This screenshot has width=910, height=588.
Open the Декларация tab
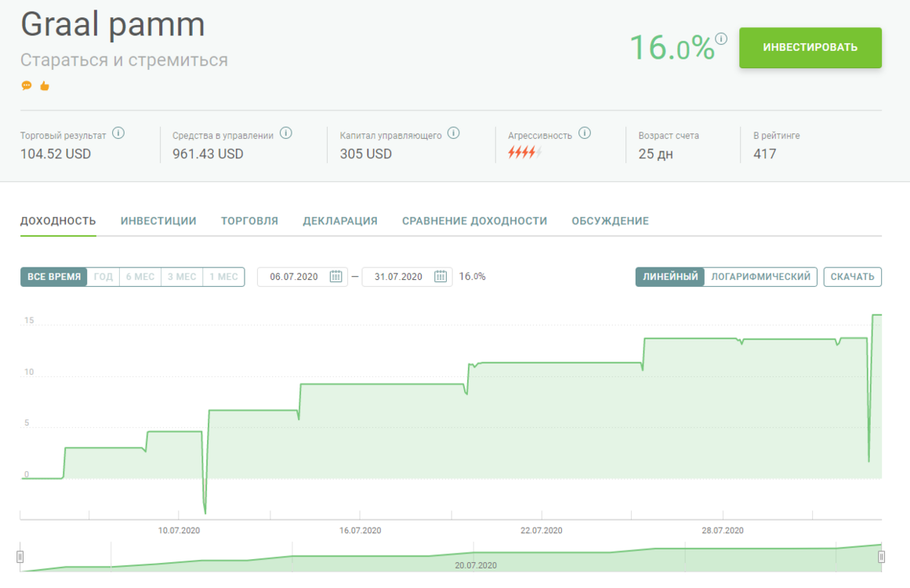[x=340, y=221]
